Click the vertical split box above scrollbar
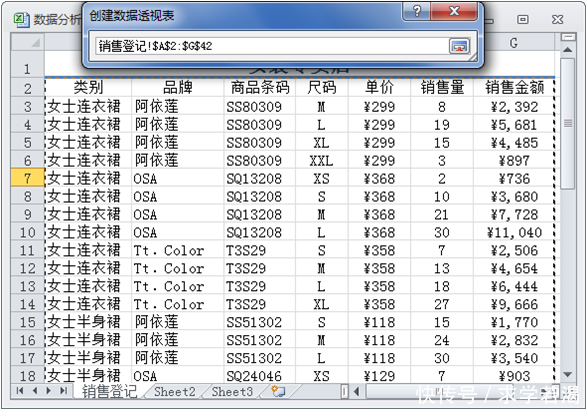 point(568,37)
